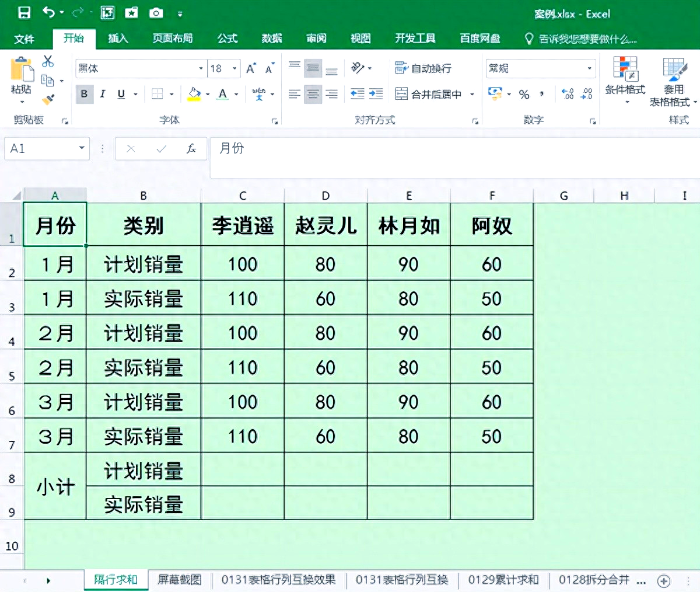Screen dimensions: 700x592
Task: Cut selection with the scissors icon
Action: (x=48, y=61)
